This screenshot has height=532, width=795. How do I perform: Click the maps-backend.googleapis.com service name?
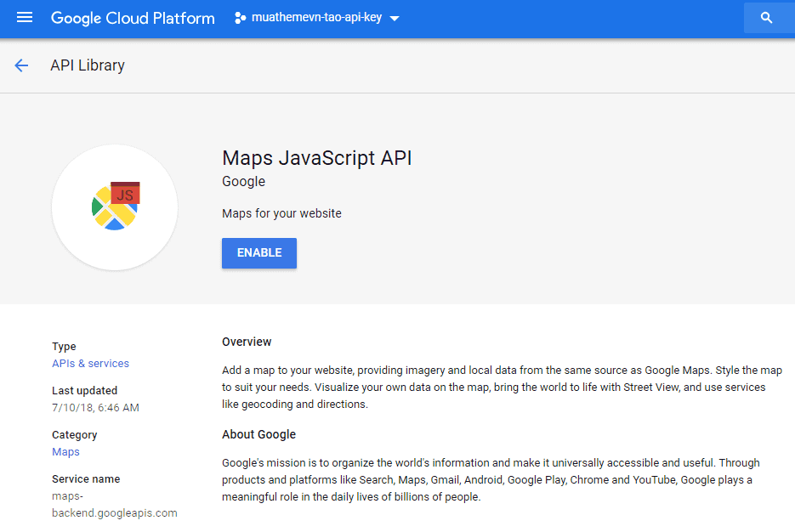[114, 504]
